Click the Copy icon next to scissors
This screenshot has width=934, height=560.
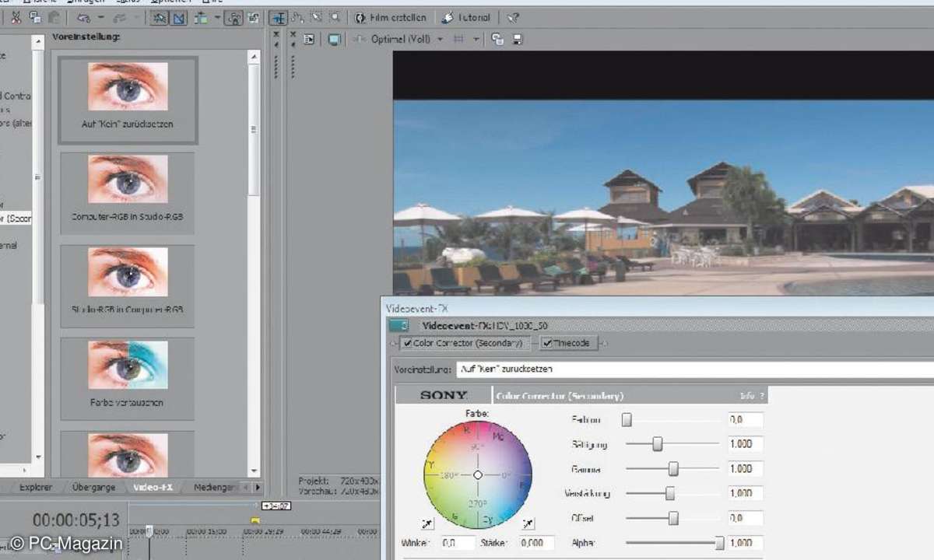pyautogui.click(x=34, y=17)
